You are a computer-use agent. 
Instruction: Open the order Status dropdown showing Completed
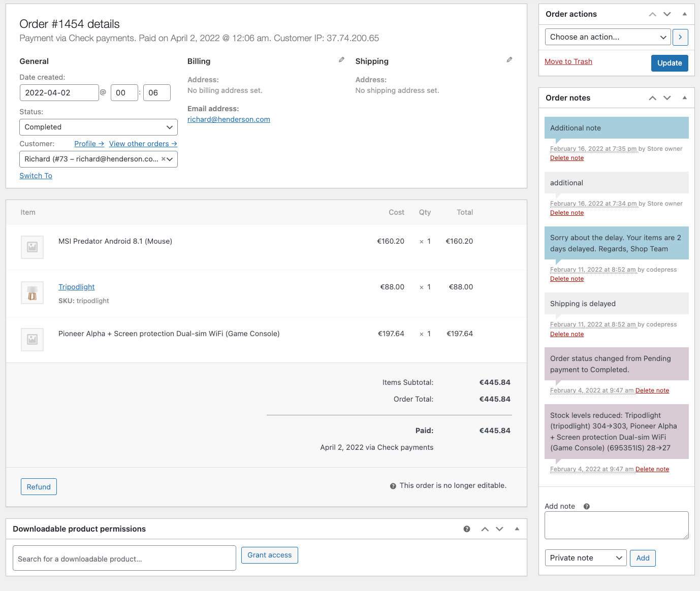[98, 127]
